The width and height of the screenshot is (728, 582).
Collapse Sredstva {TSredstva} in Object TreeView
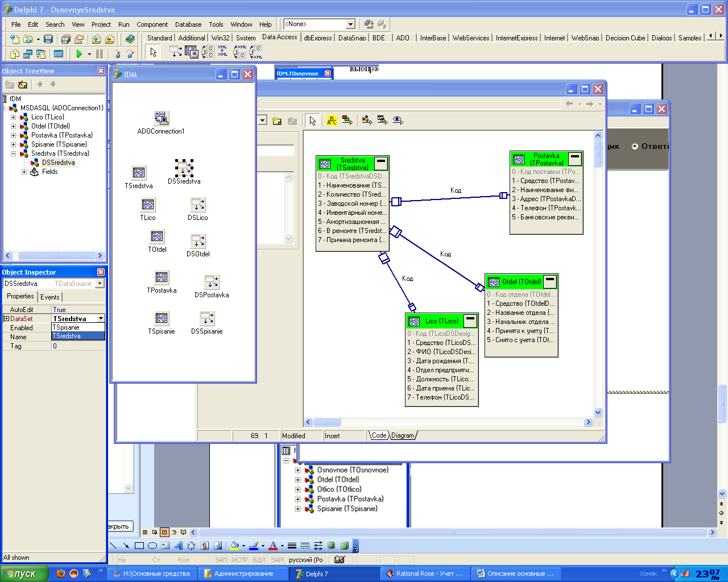(x=14, y=153)
